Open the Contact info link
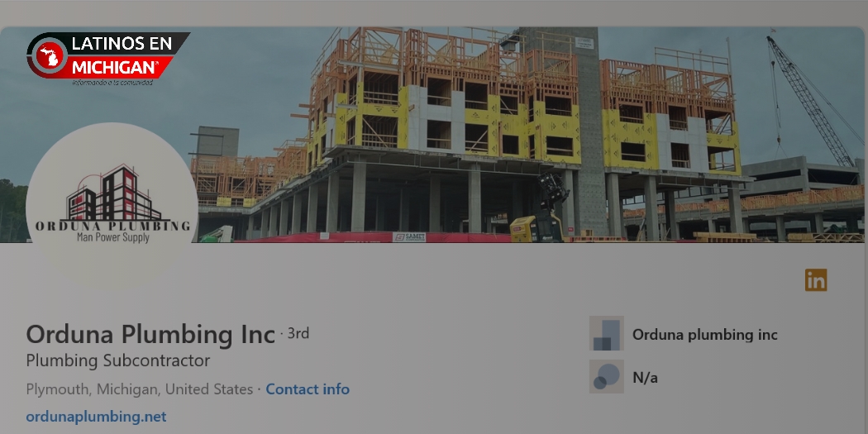The height and width of the screenshot is (434, 868). pyautogui.click(x=308, y=389)
